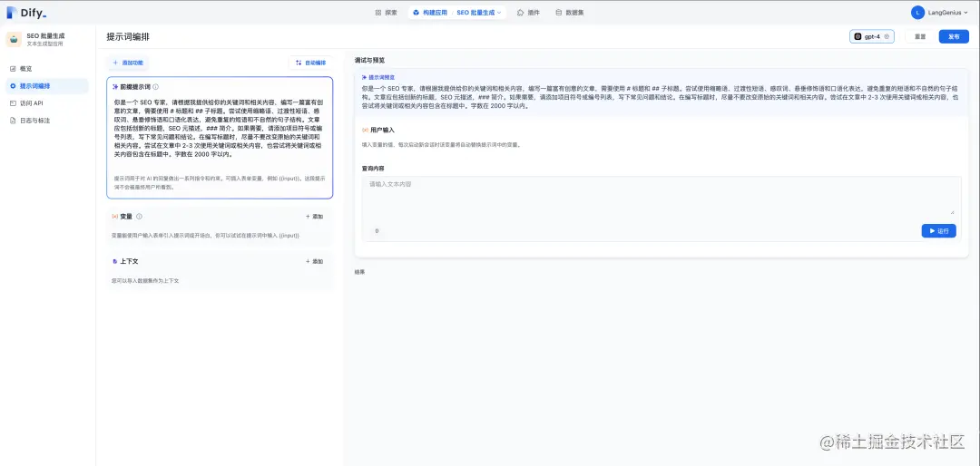Open the gpt-4 model selector

tap(872, 37)
